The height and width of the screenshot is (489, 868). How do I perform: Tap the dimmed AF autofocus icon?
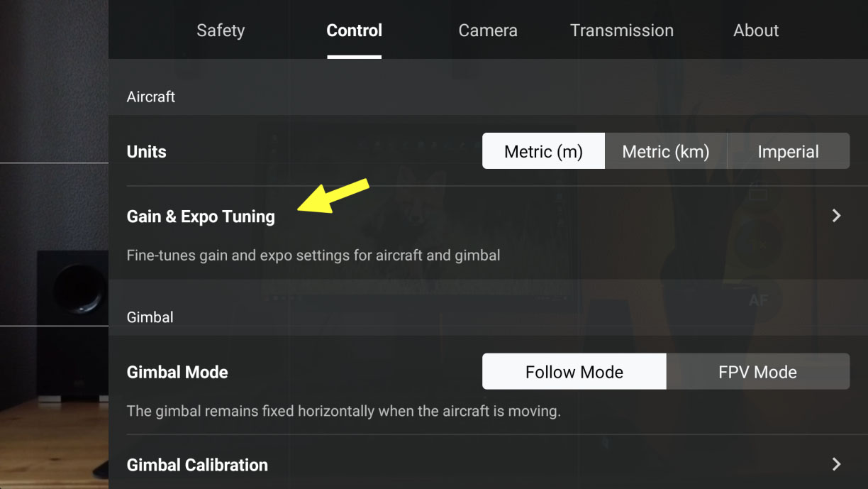click(x=758, y=300)
